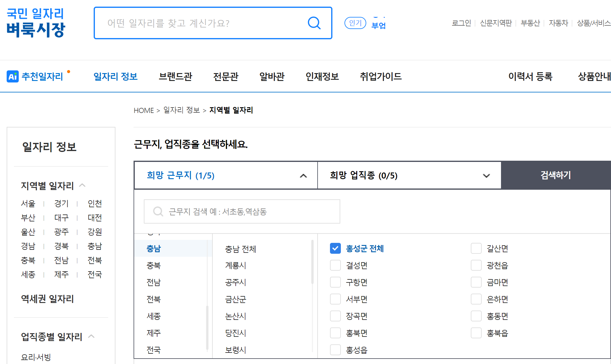Viewport: 611px width, 364px height.
Task: Check the 결성면 checkbox
Action: 335,265
